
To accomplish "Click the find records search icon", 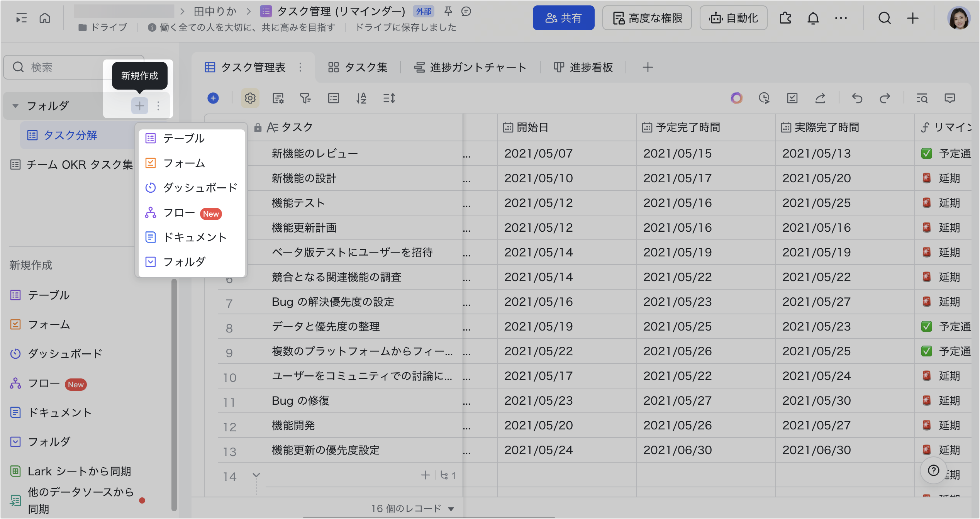I will tap(922, 98).
